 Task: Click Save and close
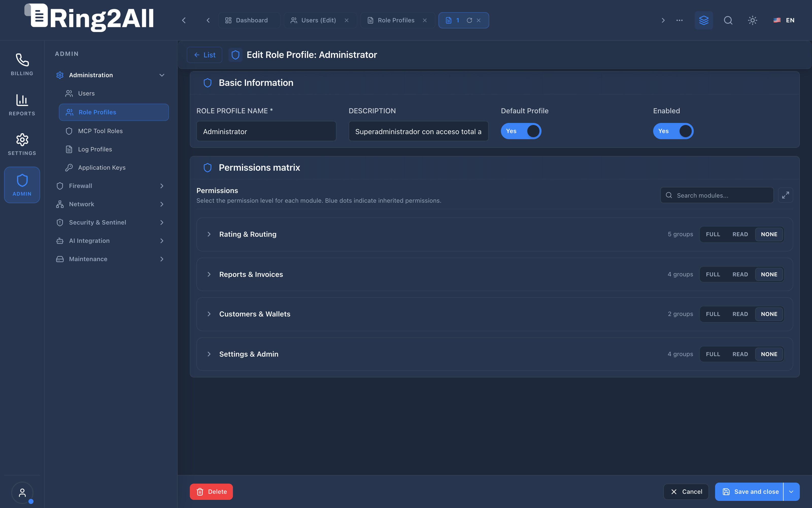(750, 491)
